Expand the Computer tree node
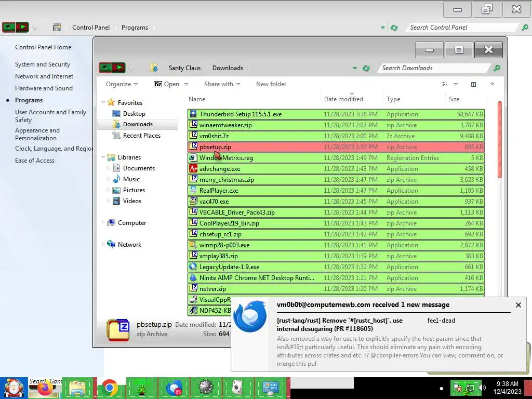This screenshot has width=532, height=399. click(x=103, y=222)
